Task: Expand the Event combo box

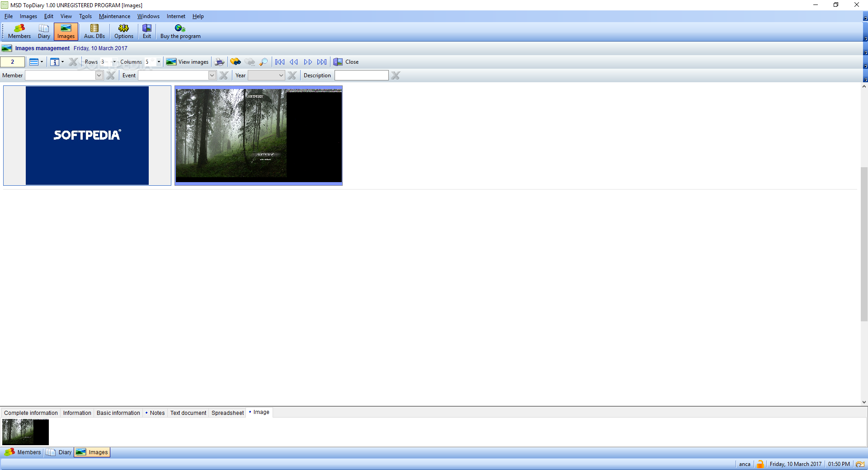Action: [x=212, y=75]
